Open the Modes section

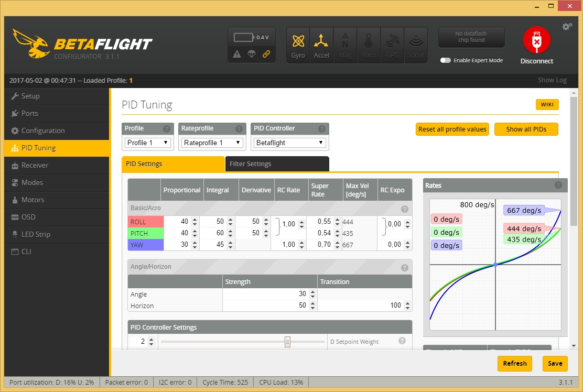(57, 182)
